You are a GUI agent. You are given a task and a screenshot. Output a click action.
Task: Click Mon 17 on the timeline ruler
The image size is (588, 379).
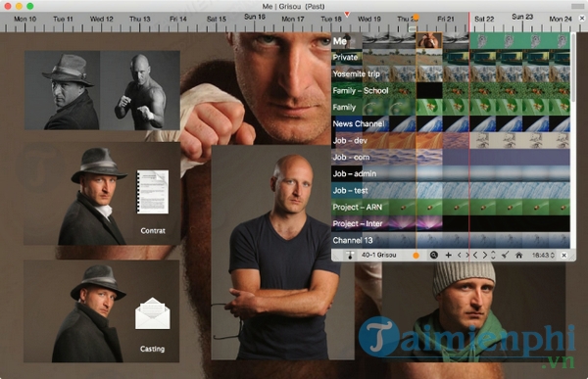tap(292, 19)
